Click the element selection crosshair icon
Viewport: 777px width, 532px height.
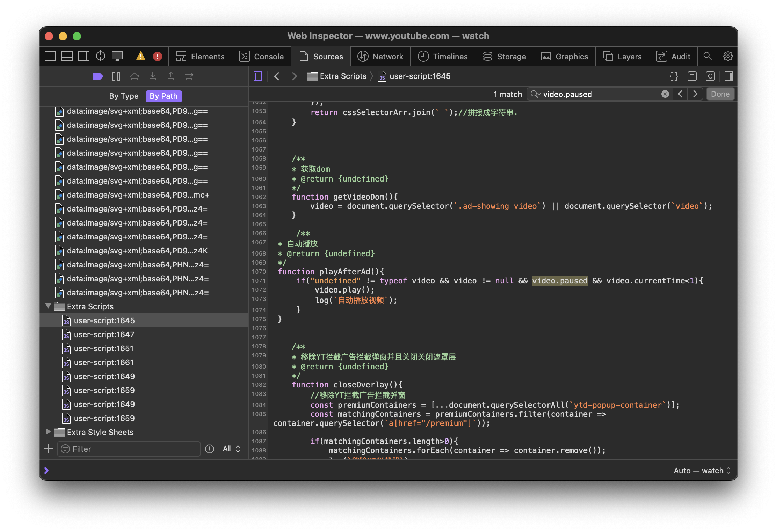101,56
